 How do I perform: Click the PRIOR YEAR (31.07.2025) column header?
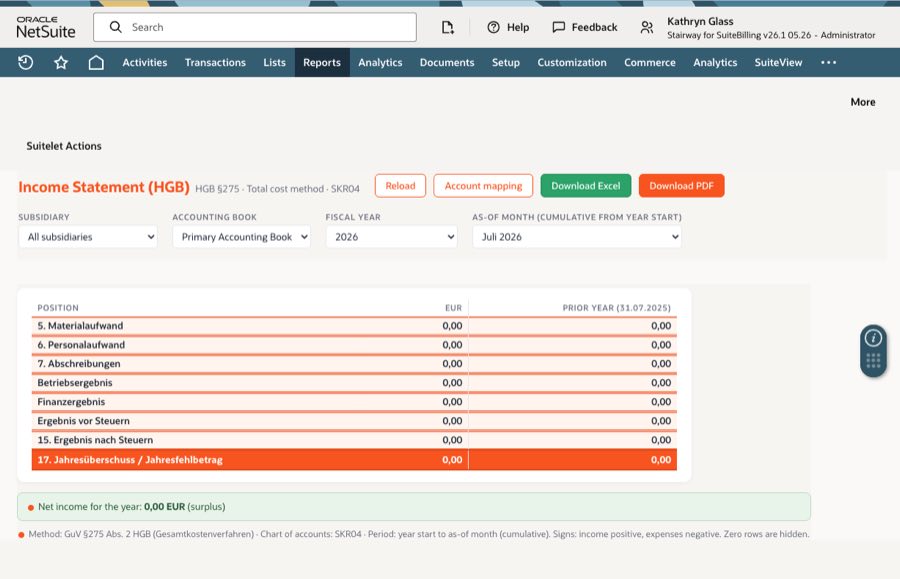616,308
